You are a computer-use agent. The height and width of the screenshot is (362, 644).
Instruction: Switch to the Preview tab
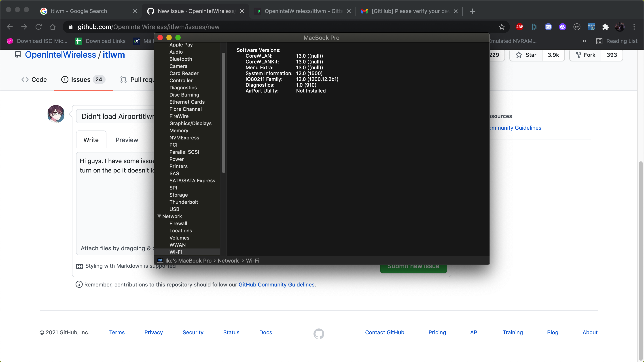(x=127, y=140)
